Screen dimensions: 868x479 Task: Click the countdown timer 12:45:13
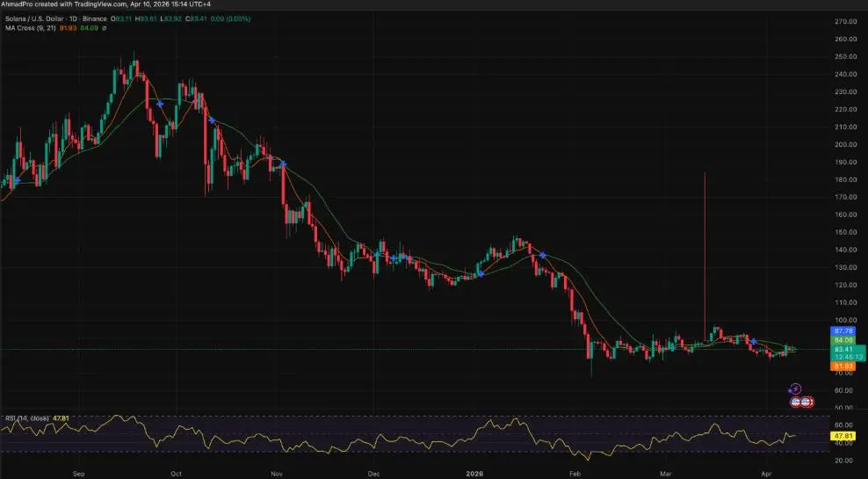(847, 358)
